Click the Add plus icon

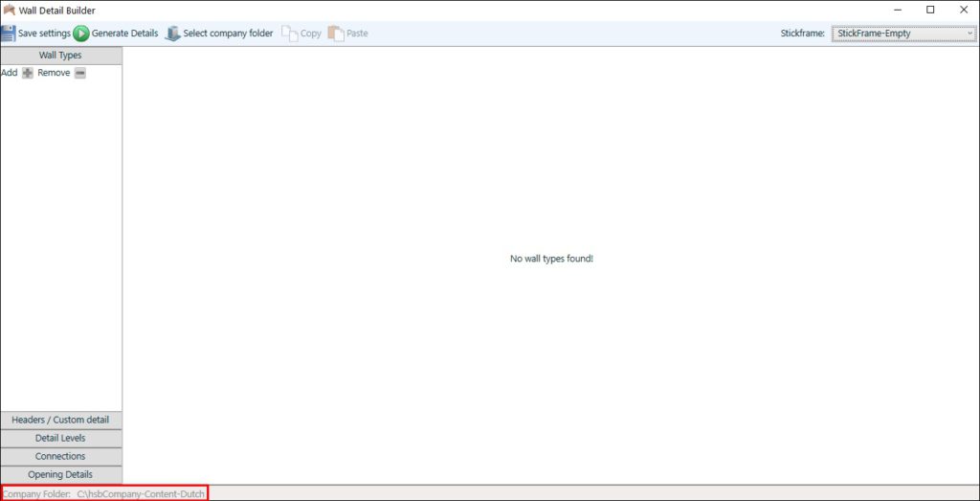pos(28,73)
